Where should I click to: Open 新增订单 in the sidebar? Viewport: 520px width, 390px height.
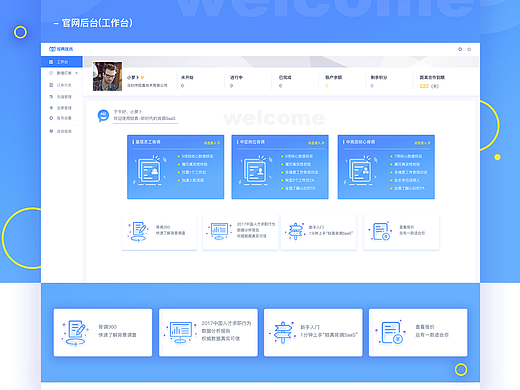pos(64,73)
